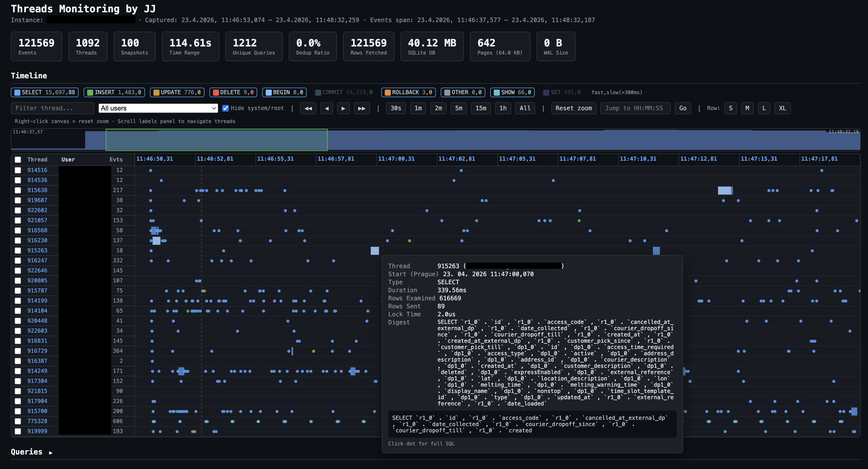The height and width of the screenshot is (469, 868).
Task: Click the step backward arrow icon
Action: [x=326, y=108]
